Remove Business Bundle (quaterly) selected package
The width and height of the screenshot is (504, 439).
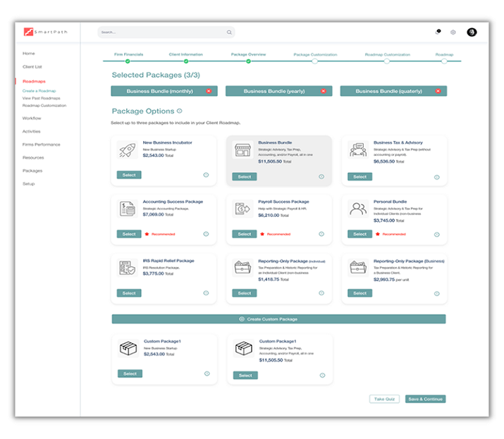pos(438,91)
